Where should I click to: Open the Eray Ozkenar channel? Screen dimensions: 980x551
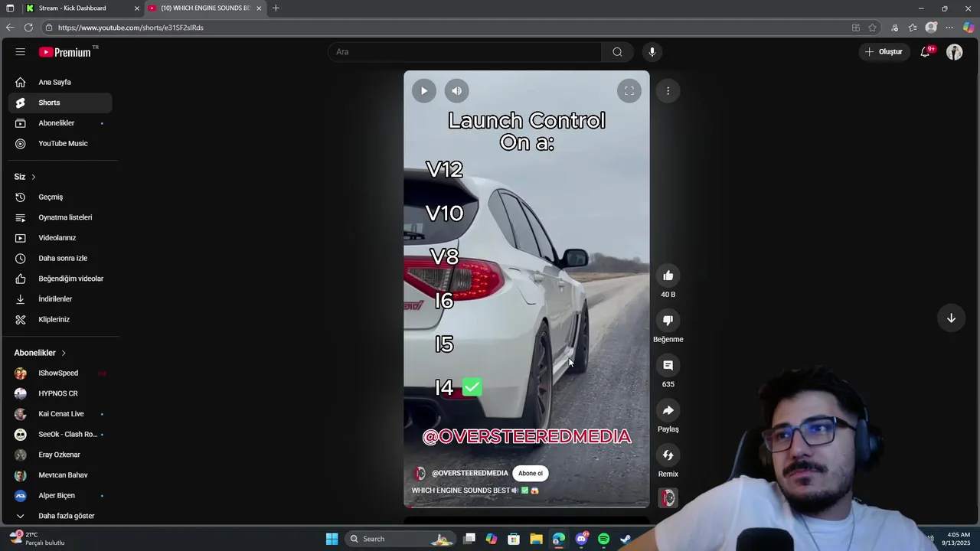coord(61,455)
